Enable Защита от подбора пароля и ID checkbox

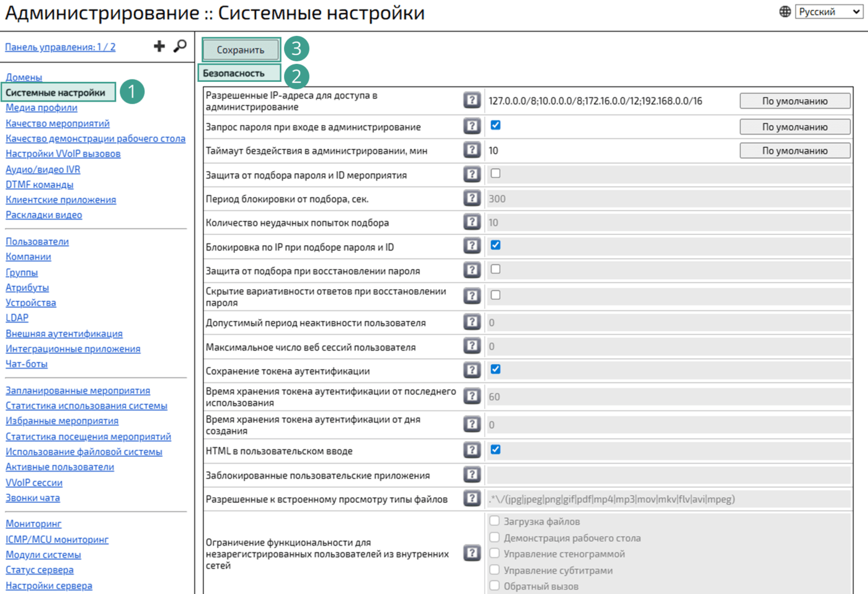tap(495, 174)
